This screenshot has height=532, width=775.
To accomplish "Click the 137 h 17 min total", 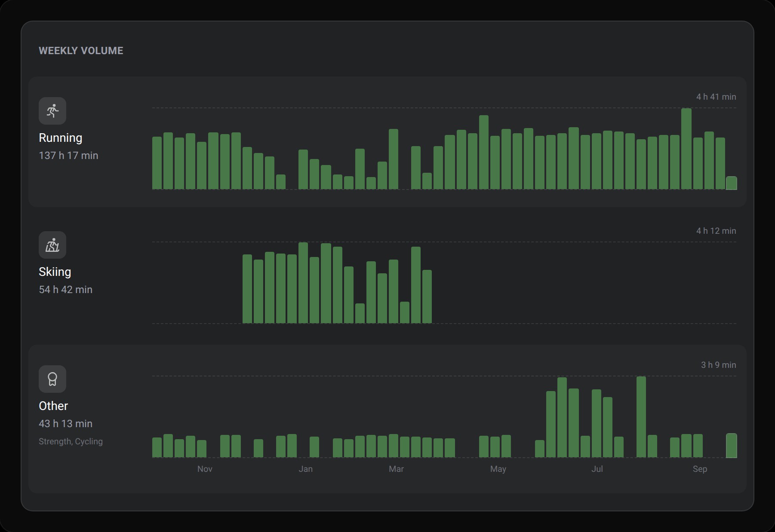I will click(68, 156).
